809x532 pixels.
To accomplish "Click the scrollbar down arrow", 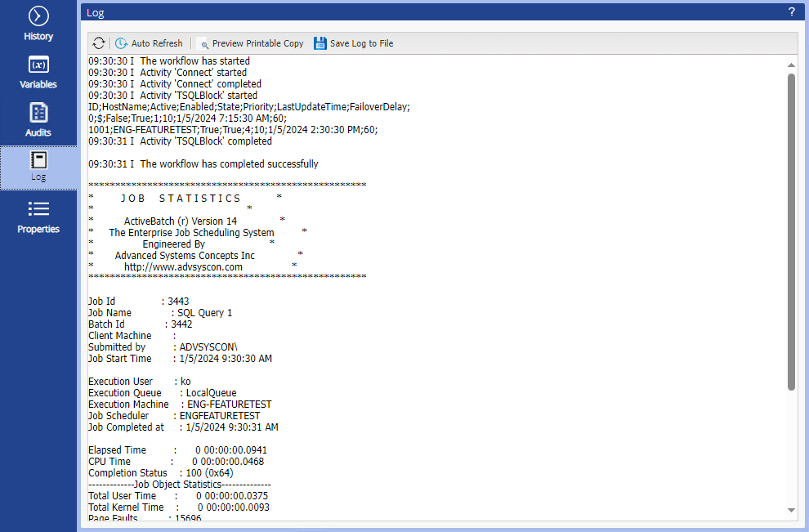I will pyautogui.click(x=790, y=509).
